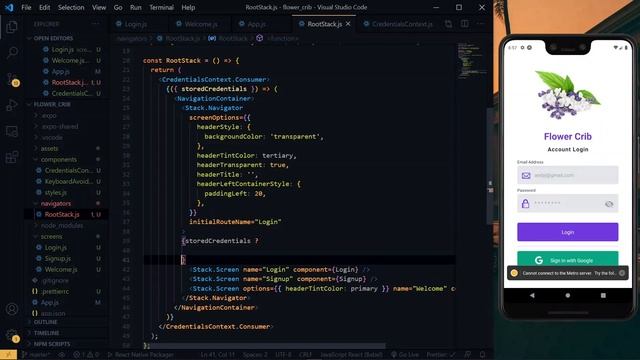Open the Explorer panel more actions ellipsis

click(96, 24)
